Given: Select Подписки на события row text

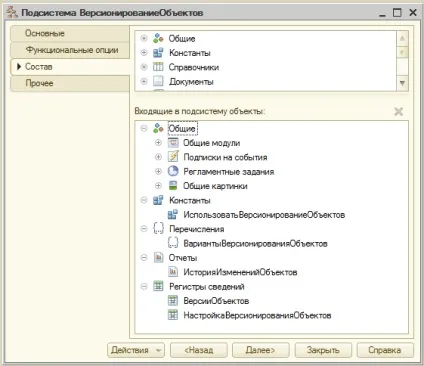Looking at the screenshot, I should point(225,157).
